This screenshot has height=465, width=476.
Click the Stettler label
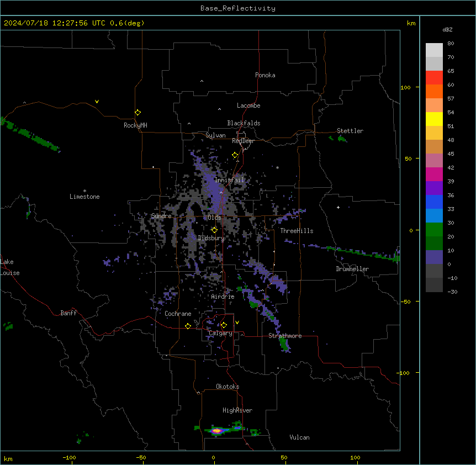coord(350,131)
